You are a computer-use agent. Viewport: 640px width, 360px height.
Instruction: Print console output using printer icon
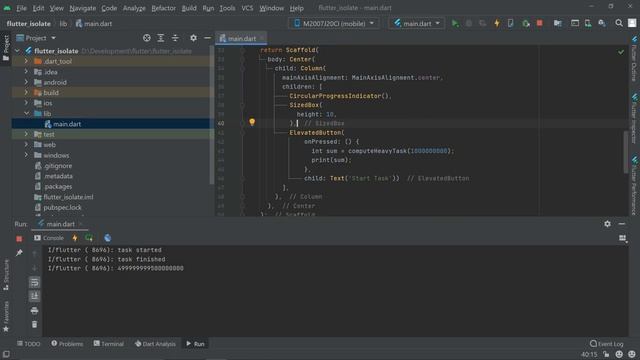pos(34,311)
